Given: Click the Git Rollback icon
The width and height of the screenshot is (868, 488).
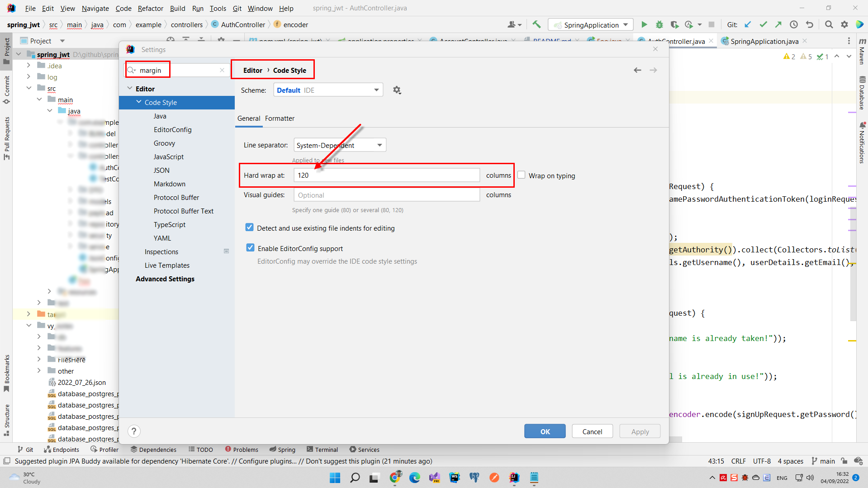Looking at the screenshot, I should 809,24.
